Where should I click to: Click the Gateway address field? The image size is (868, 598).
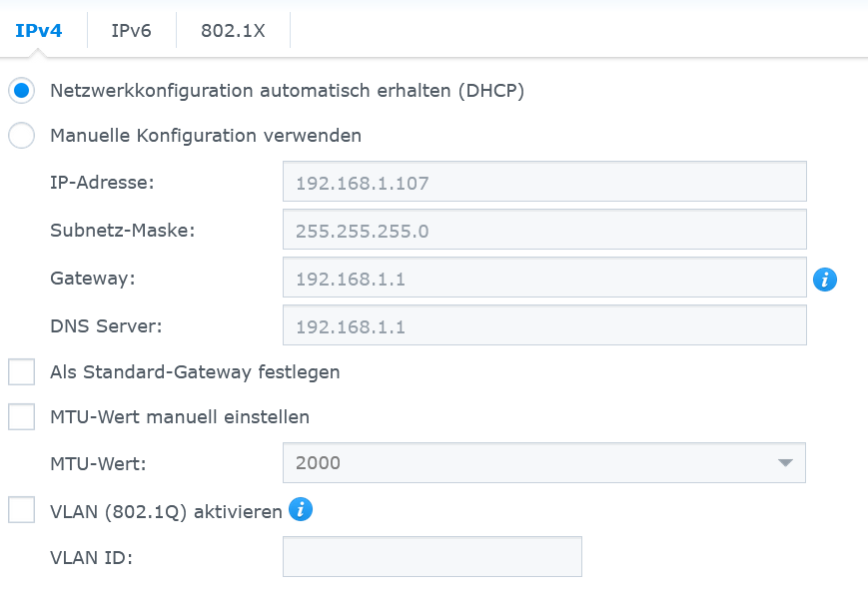pyautogui.click(x=544, y=279)
